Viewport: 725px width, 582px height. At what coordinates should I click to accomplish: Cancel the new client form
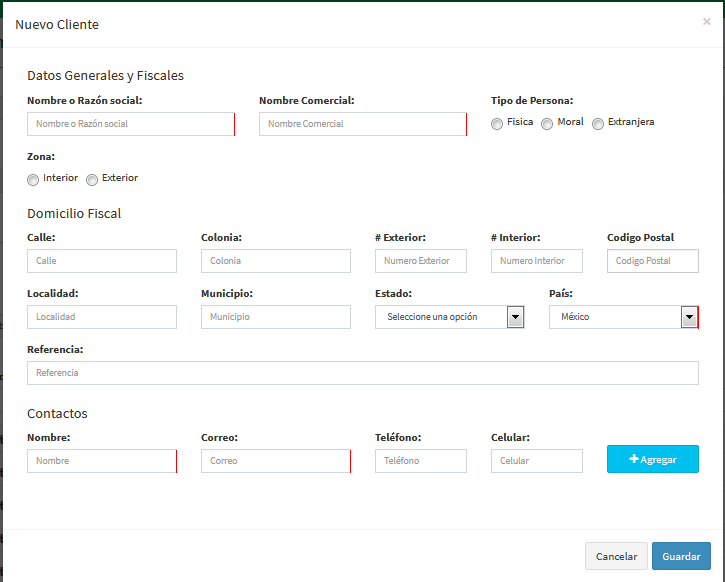coord(616,556)
